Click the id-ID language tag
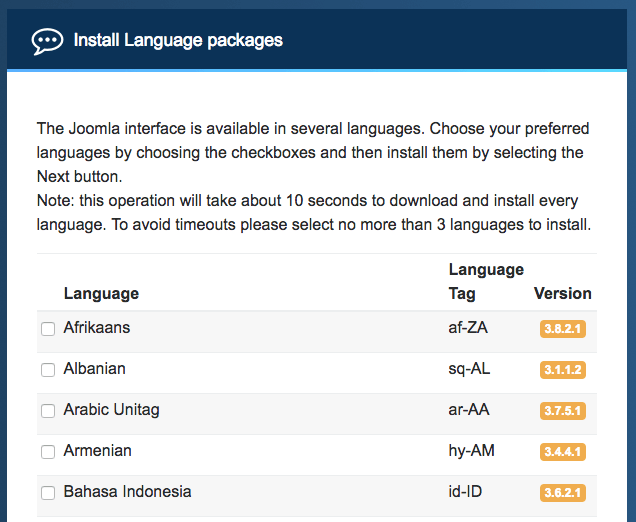Image resolution: width=636 pixels, height=522 pixels. pyautogui.click(x=465, y=492)
